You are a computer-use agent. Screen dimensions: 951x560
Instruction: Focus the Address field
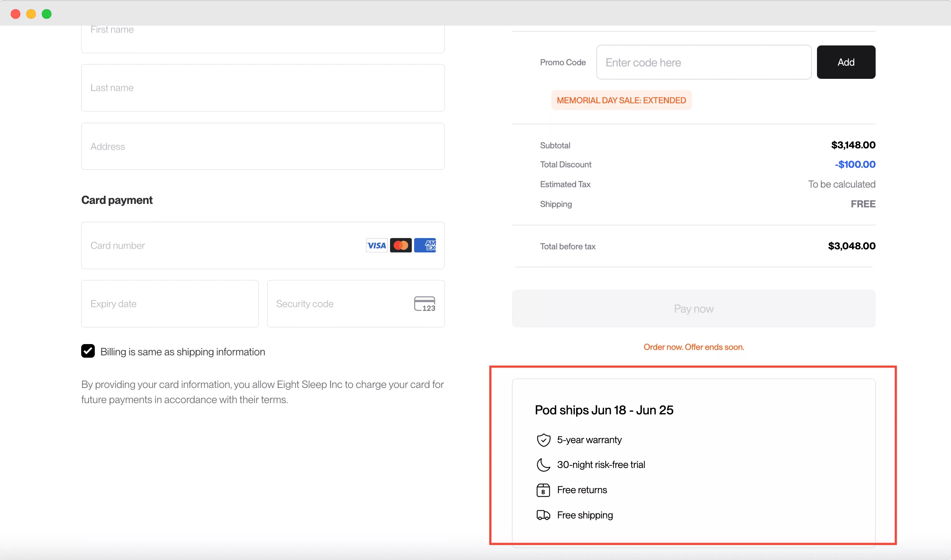click(263, 146)
